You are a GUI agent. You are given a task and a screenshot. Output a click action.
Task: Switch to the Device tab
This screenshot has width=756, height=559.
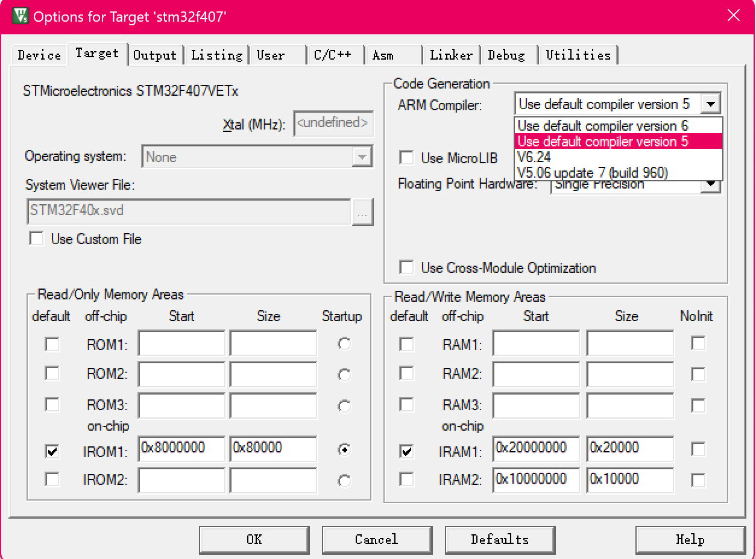coord(39,55)
